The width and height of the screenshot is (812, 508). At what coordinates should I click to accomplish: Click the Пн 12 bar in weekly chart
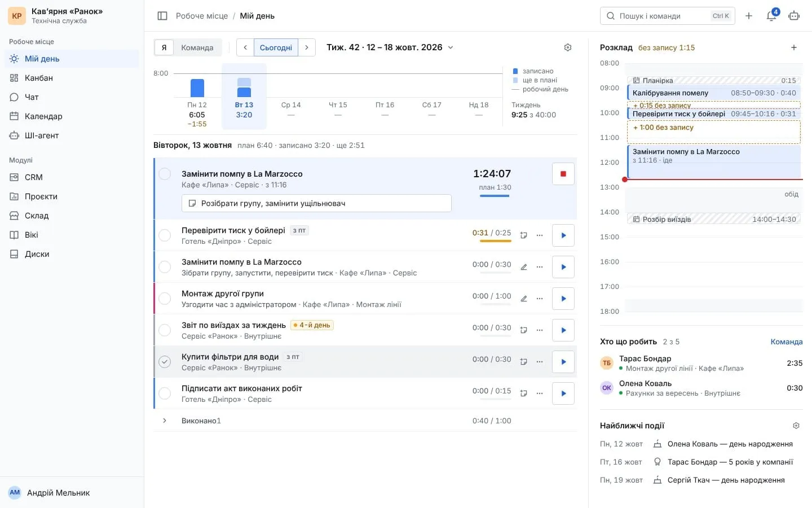coord(197,88)
